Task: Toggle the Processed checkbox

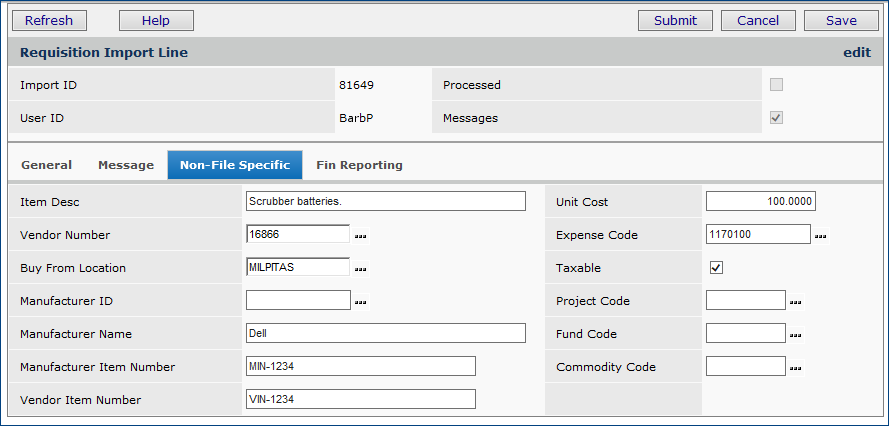Action: [x=776, y=85]
